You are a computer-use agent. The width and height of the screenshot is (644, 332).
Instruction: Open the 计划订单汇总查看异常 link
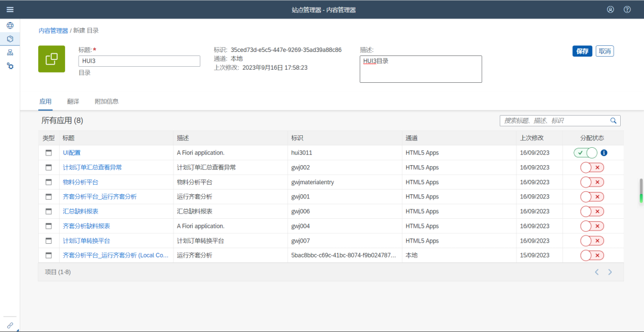pos(92,167)
